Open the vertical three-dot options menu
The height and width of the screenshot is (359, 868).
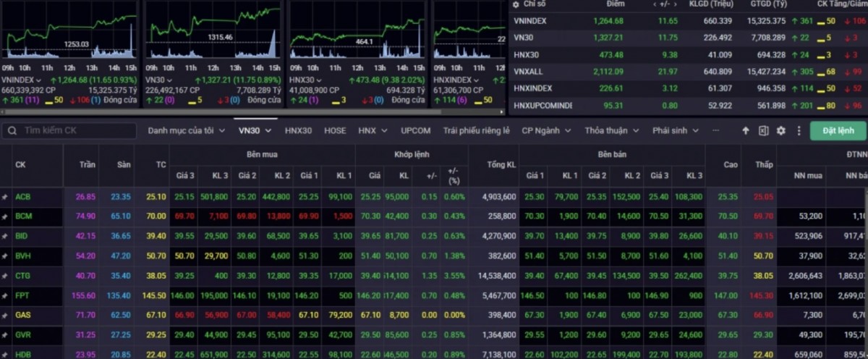pyautogui.click(x=799, y=131)
